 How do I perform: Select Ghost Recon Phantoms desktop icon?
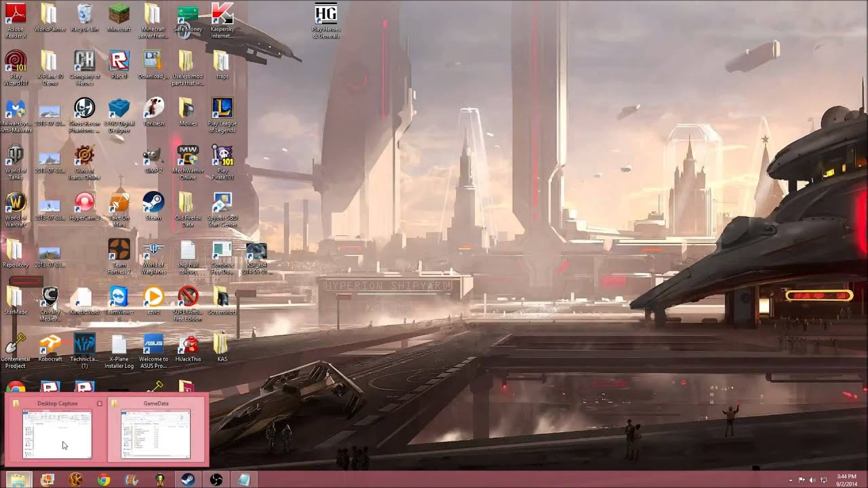85,115
